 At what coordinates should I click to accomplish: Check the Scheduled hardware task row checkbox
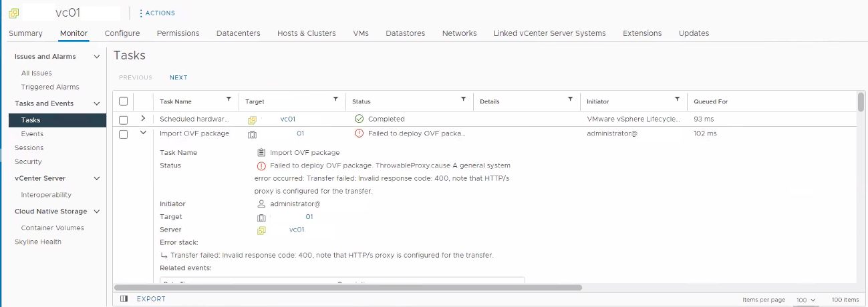123,119
